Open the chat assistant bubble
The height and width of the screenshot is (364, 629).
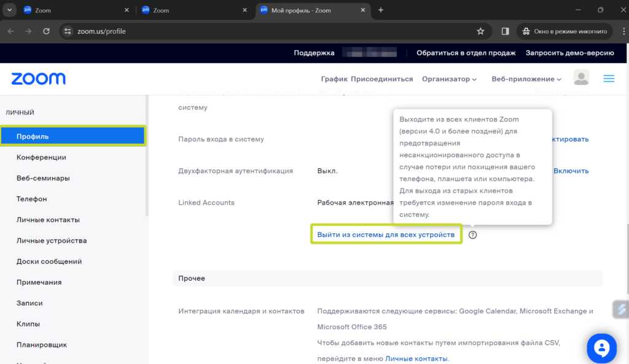602,348
